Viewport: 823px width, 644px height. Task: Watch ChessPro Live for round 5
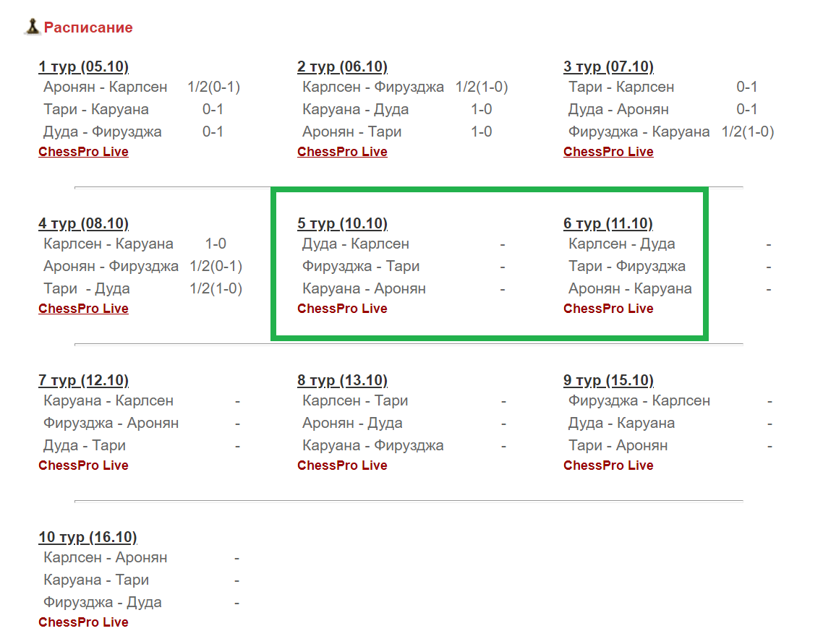[342, 309]
